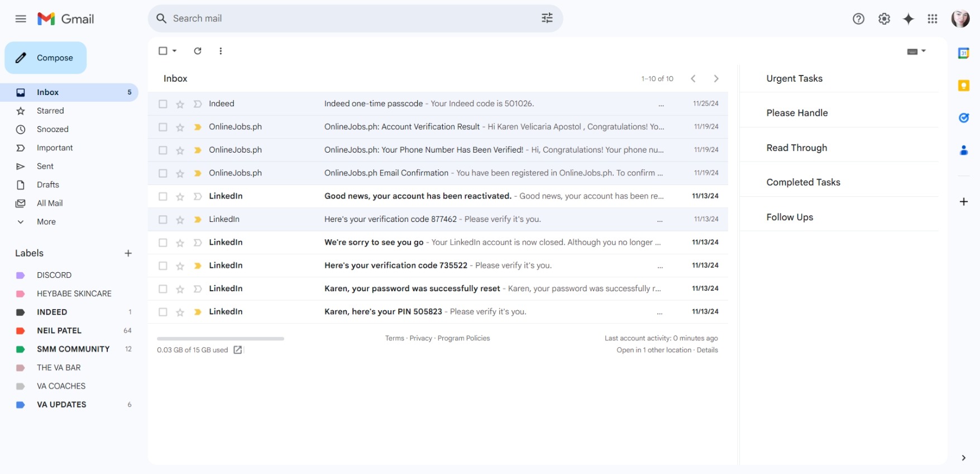The width and height of the screenshot is (980, 474).
Task: Star the LinkedIn account reactivated email
Action: click(180, 197)
